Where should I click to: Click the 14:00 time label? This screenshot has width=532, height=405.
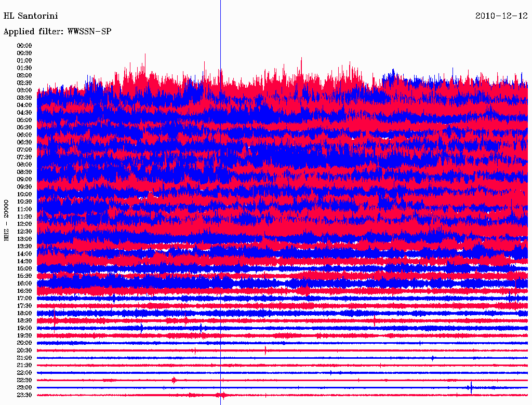coord(24,254)
